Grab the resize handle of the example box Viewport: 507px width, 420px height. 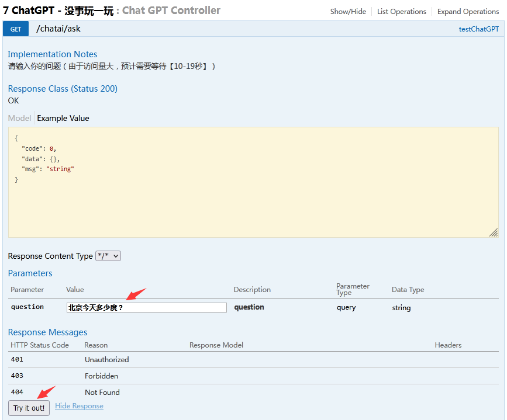tap(494, 232)
